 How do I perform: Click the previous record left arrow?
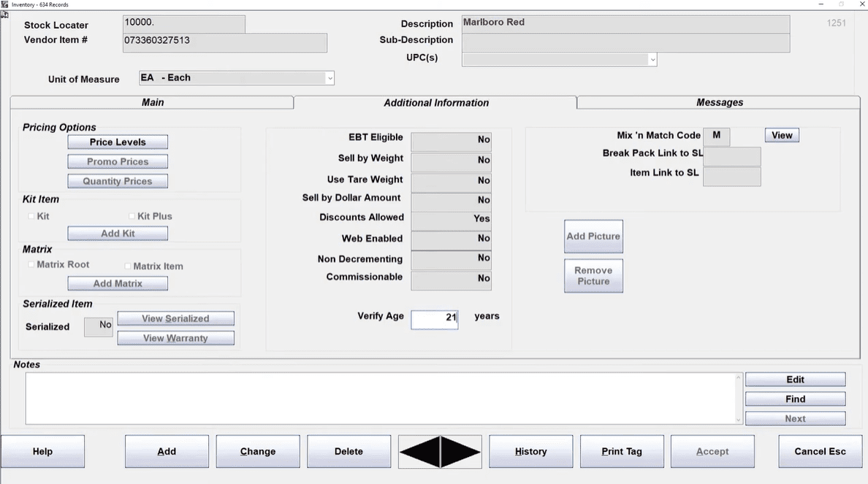(x=419, y=452)
